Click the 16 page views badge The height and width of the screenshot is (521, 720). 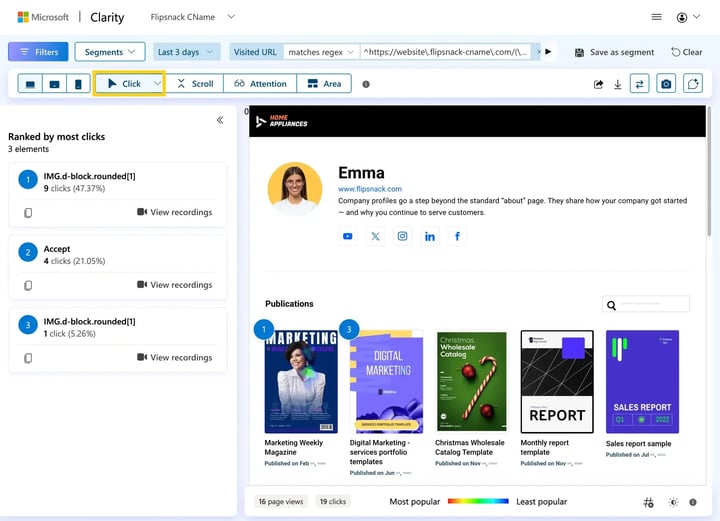tap(281, 502)
